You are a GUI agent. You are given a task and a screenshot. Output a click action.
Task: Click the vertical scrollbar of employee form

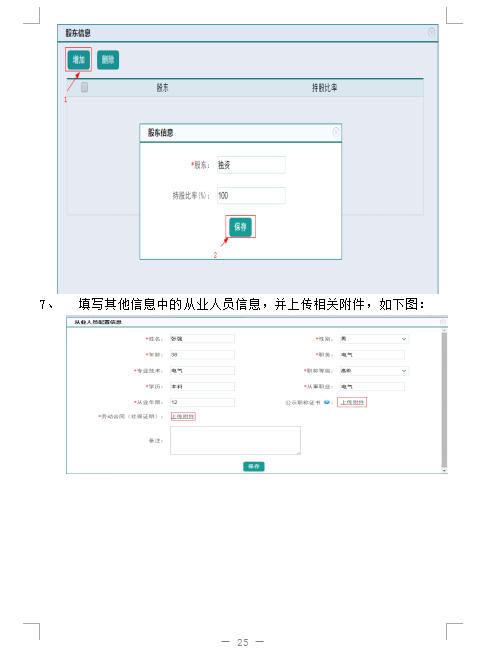click(x=444, y=399)
